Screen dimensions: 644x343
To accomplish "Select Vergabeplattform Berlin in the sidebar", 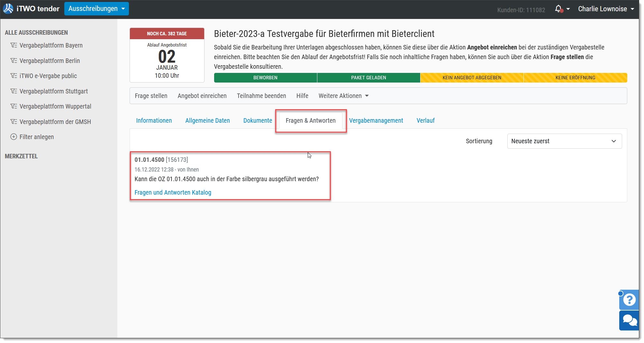I will (x=50, y=61).
